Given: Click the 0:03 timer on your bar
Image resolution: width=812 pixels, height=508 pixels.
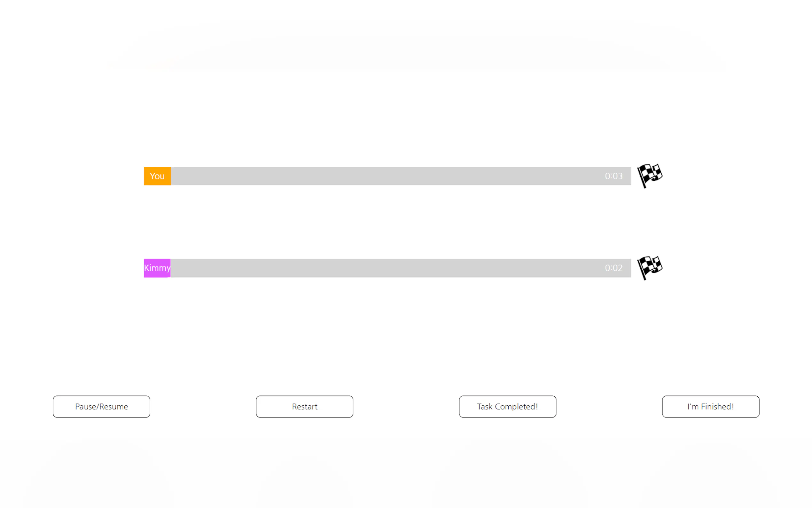Looking at the screenshot, I should (613, 176).
